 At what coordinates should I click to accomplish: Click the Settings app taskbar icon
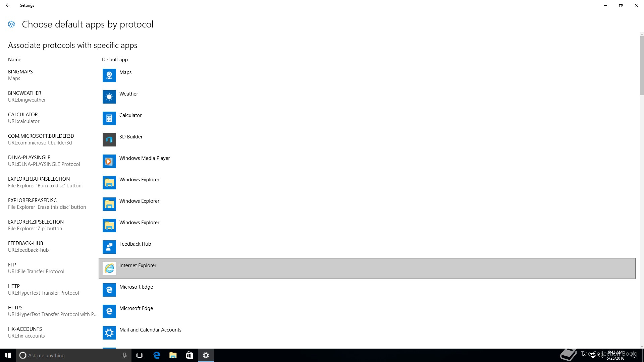point(206,355)
